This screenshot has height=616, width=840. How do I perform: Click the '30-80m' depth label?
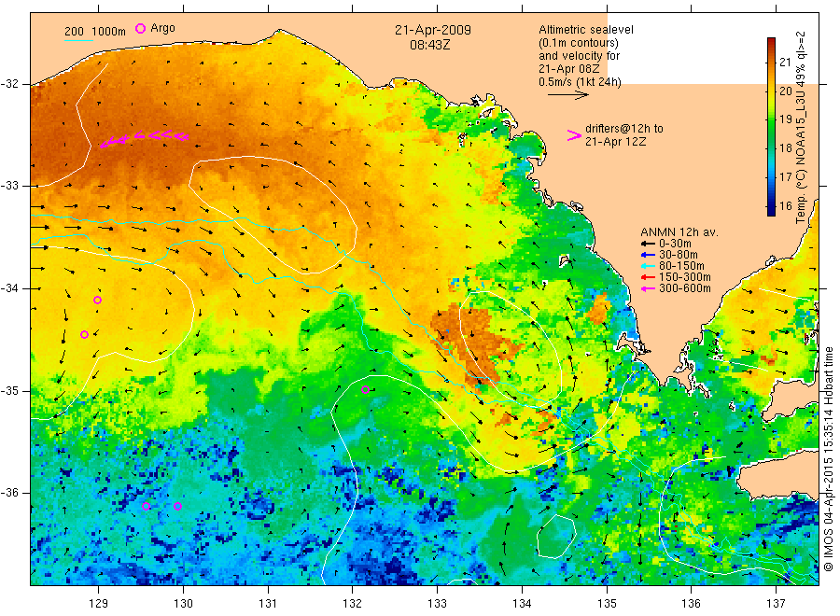click(x=679, y=255)
